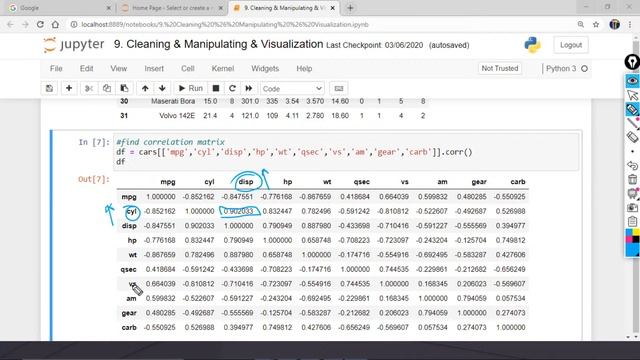
Task: Toggle the eye visibility icon in annotation toolbar
Action: (x=632, y=81)
